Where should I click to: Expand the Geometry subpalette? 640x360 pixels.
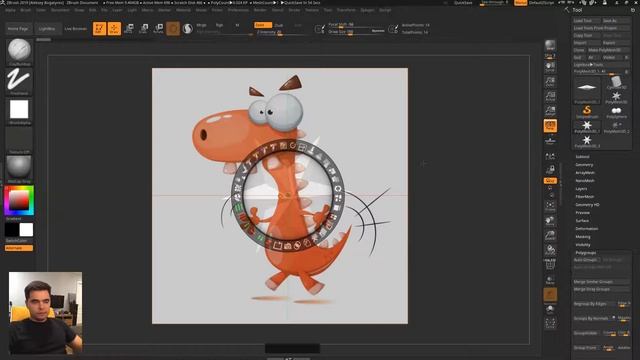pyautogui.click(x=584, y=165)
